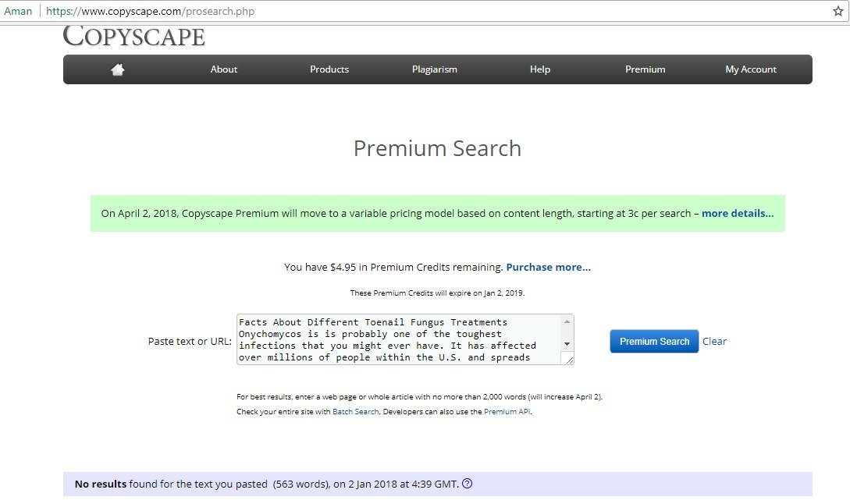Go to Copyscape home via house icon
This screenshot has width=850, height=504.
point(118,69)
